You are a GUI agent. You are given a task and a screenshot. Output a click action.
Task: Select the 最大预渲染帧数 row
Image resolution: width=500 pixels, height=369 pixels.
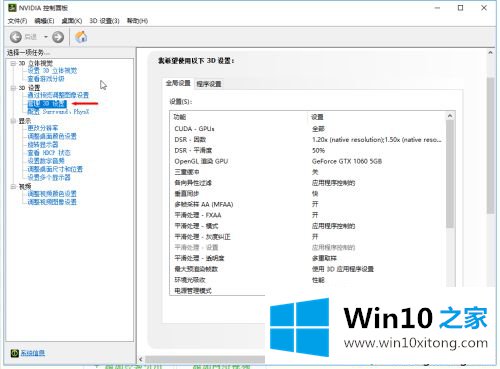coord(308,269)
